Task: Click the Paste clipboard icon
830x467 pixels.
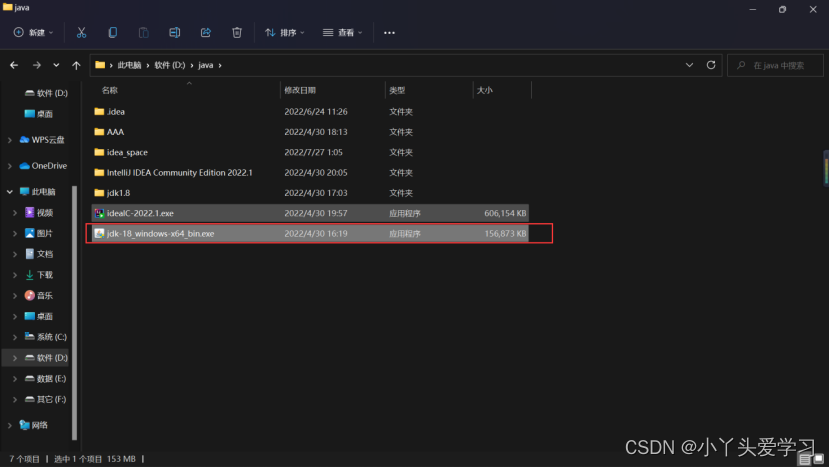Action: tap(143, 33)
